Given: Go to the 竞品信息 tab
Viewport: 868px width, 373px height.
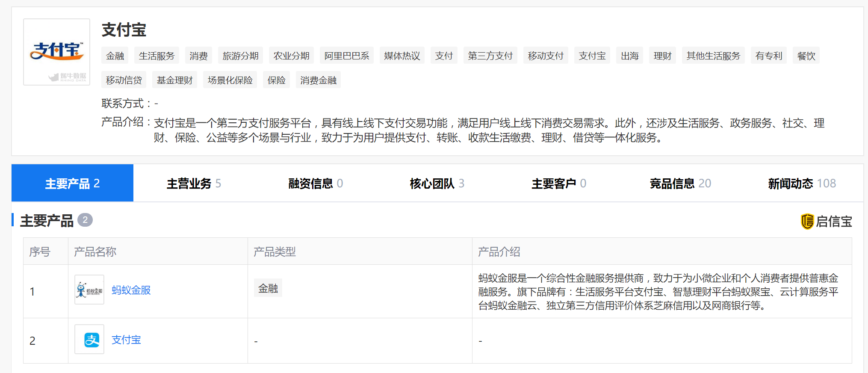Looking at the screenshot, I should (x=680, y=184).
